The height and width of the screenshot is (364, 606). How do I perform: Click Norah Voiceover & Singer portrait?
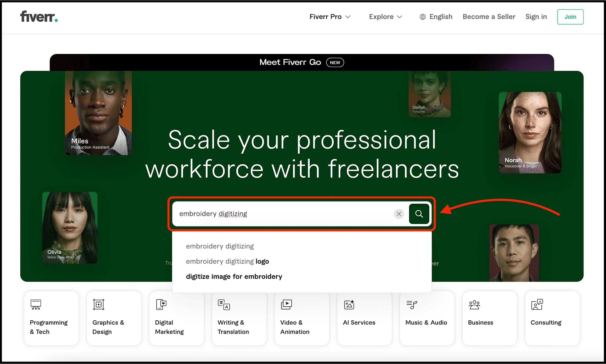[x=530, y=133]
